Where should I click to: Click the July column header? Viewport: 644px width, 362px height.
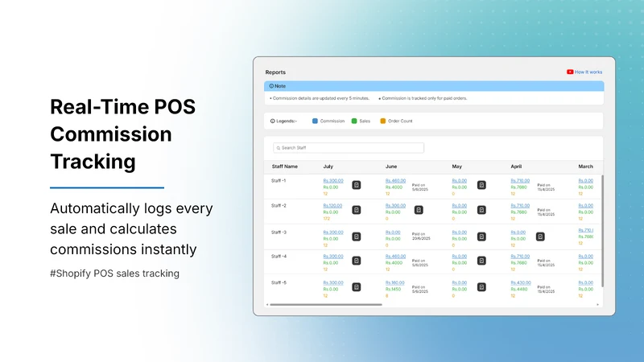(x=328, y=167)
